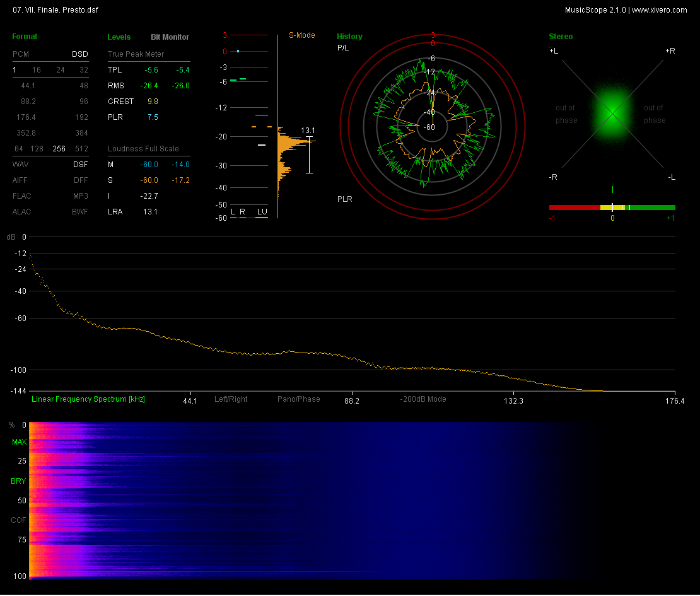This screenshot has width=700, height=596.
Task: Open the www.xivero.com link
Action: click(659, 10)
